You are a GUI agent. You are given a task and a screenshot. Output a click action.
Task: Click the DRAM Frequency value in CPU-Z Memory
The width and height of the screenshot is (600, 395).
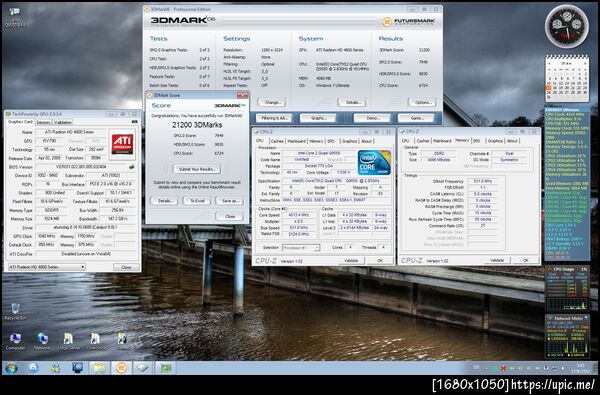click(483, 181)
